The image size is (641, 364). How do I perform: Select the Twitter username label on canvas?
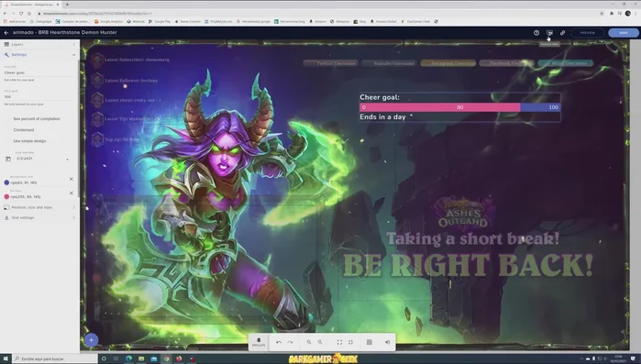(x=331, y=63)
